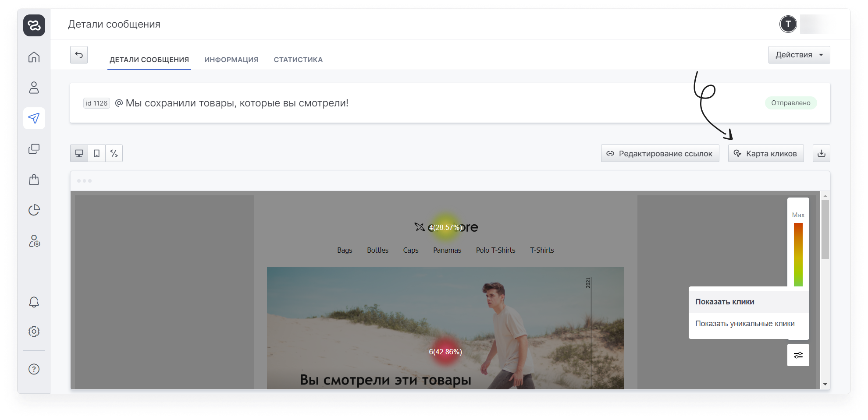The image size is (868, 420).
Task: Switch to mobile preview mode
Action: (x=96, y=153)
